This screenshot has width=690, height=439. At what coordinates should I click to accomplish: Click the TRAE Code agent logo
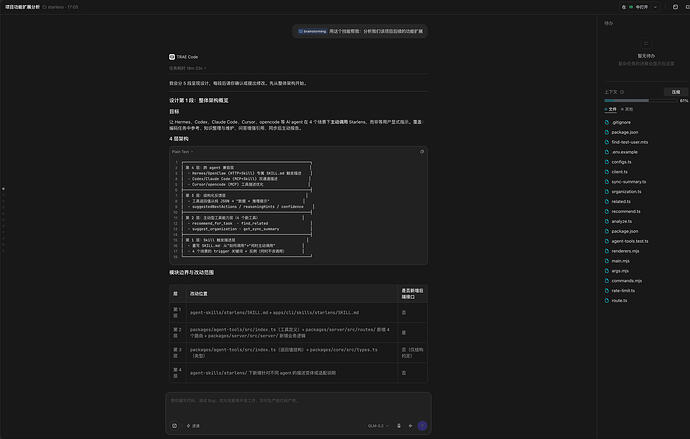tap(172, 57)
